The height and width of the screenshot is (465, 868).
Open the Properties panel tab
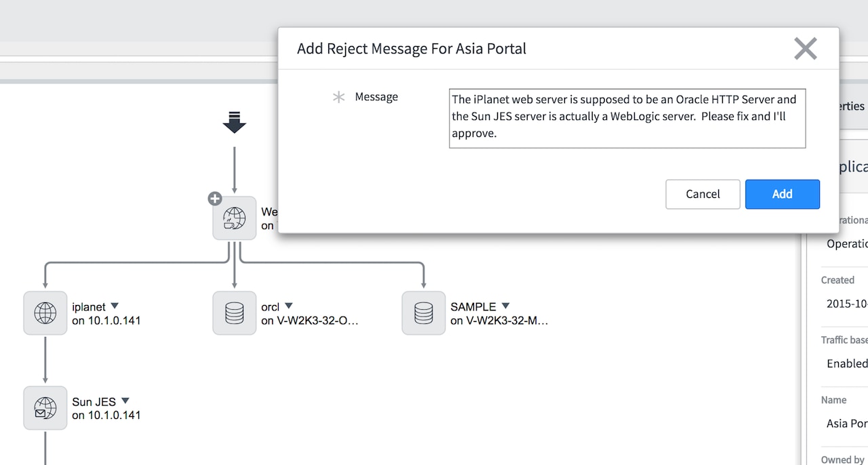point(850,106)
